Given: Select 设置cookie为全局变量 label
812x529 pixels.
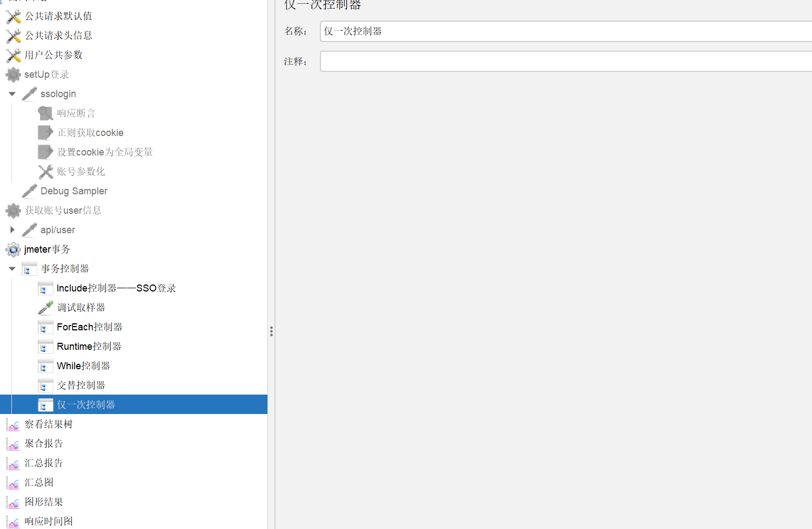Looking at the screenshot, I should coord(105,152).
